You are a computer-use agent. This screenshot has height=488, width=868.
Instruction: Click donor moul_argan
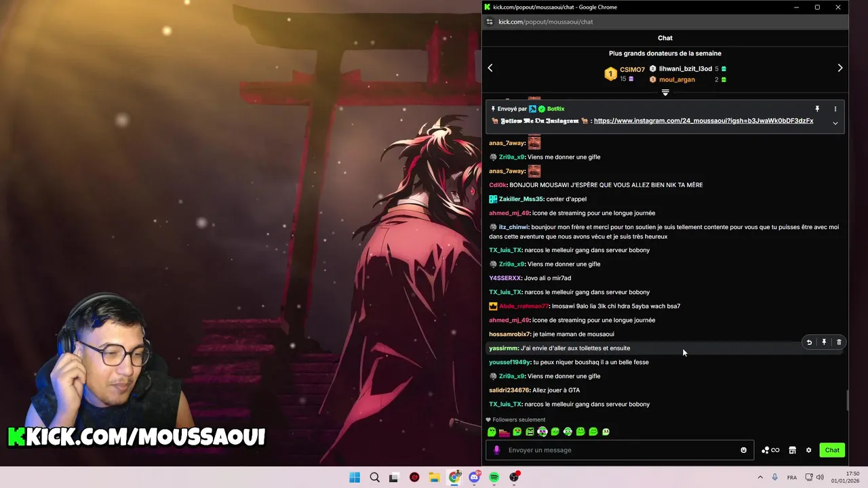tap(677, 79)
